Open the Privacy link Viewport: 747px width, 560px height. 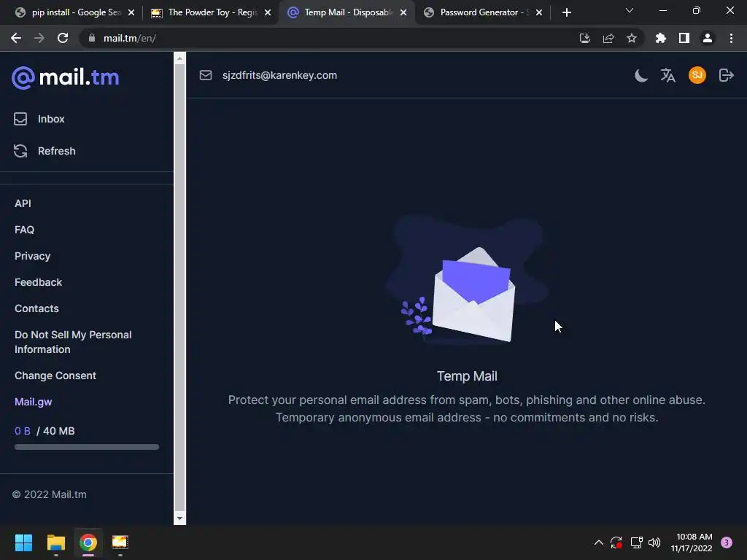pyautogui.click(x=32, y=256)
